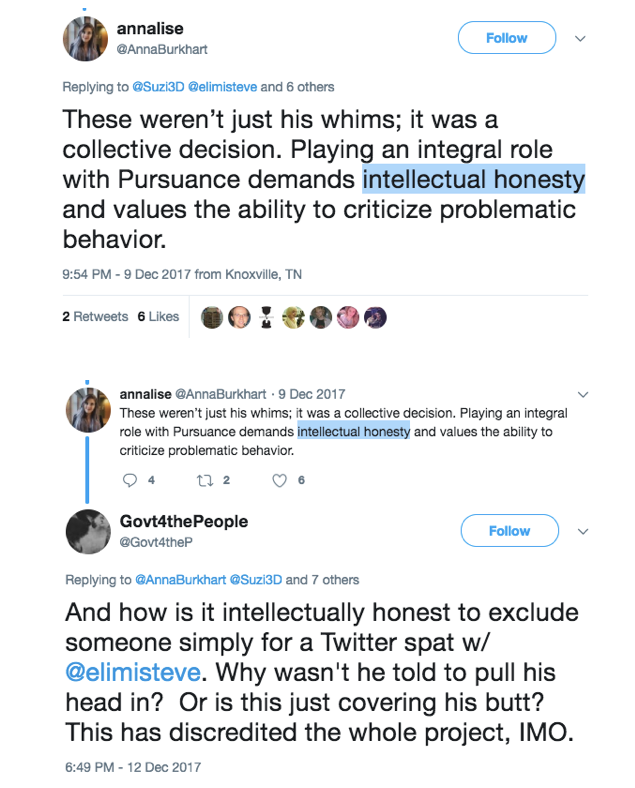Viewport: 635px width, 788px height.
Task: Click the retweet arrows icon
Action: pos(204,481)
